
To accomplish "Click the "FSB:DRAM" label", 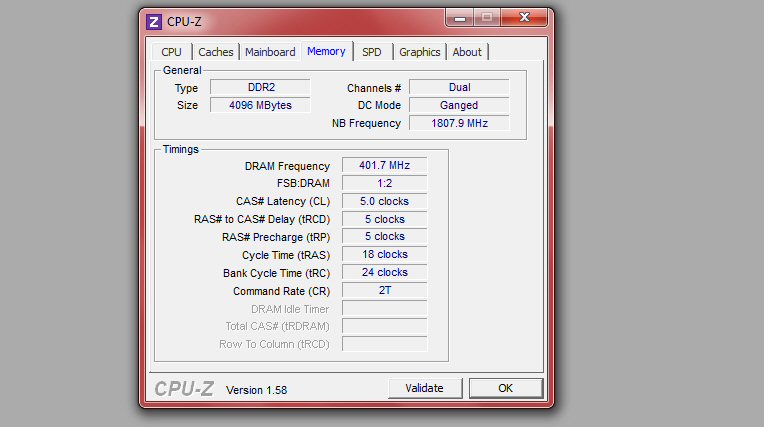I will click(303, 183).
